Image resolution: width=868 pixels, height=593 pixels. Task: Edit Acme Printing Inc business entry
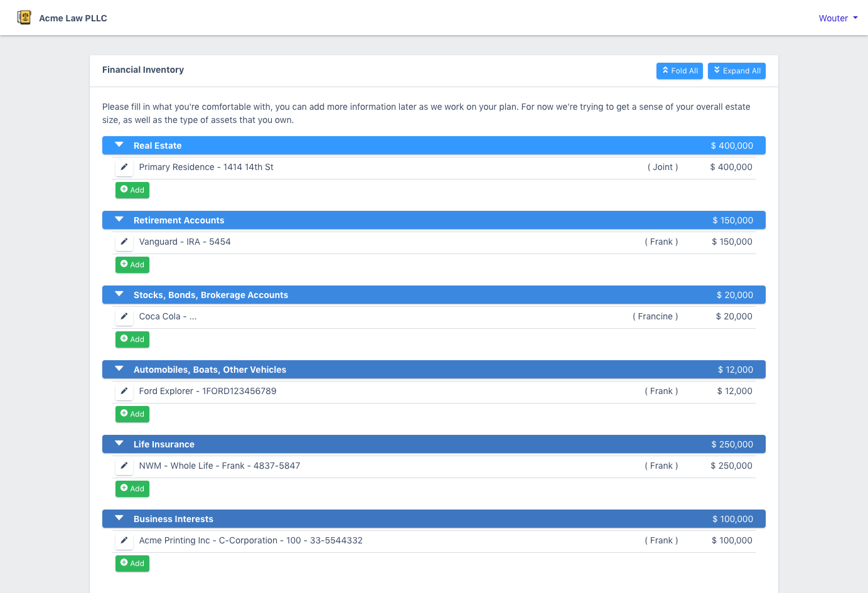click(x=124, y=541)
